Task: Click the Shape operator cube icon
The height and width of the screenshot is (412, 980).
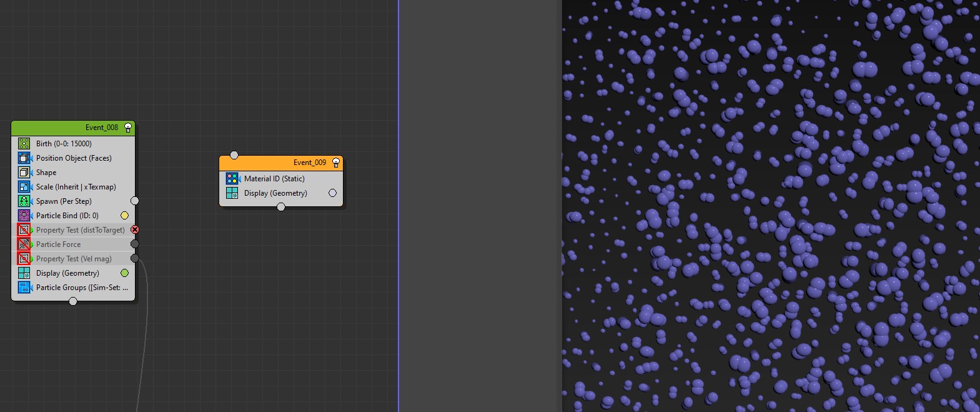Action: pyautogui.click(x=24, y=173)
